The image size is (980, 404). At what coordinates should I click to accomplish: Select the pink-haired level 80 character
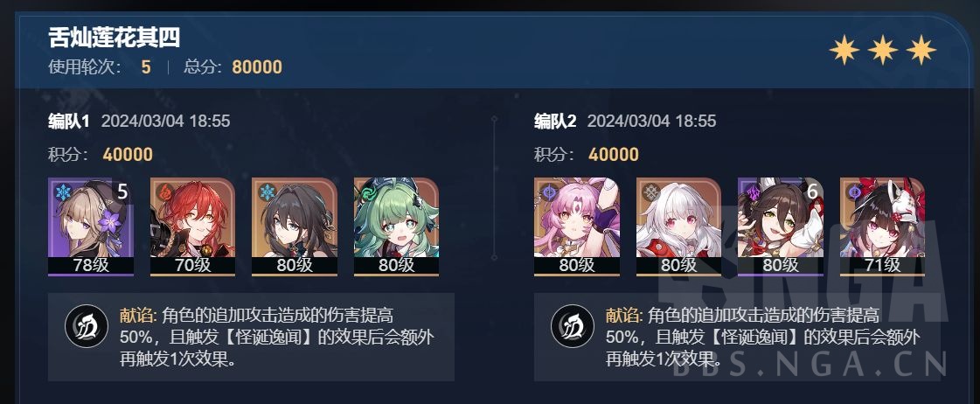tap(577, 226)
